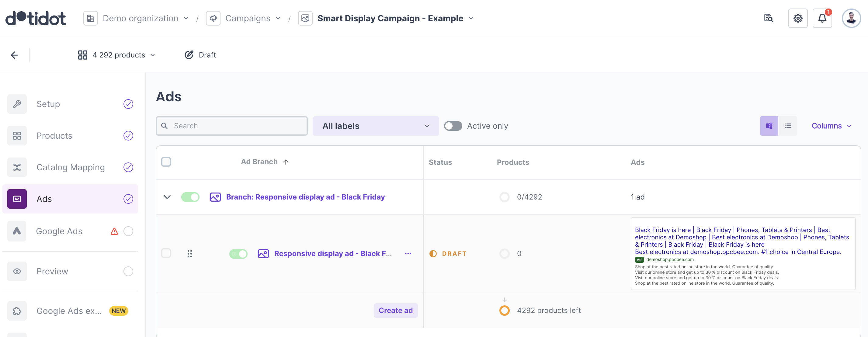This screenshot has width=868, height=337.
Task: Open three-dots menu for Responsive display ad
Action: click(x=408, y=253)
